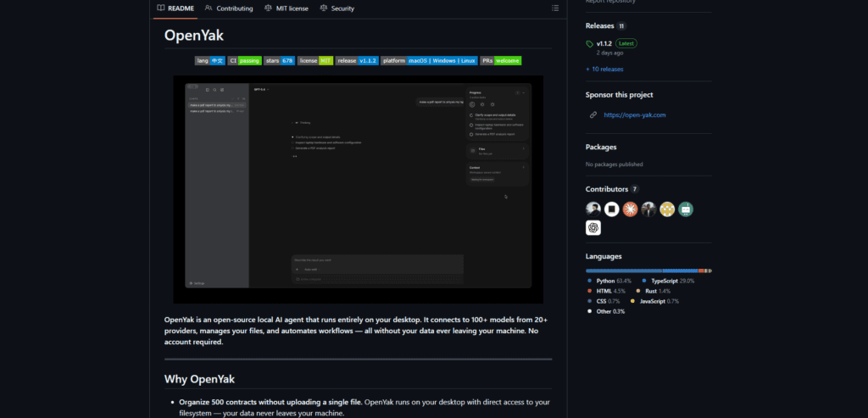Click the languages bar Python segment
The height and width of the screenshot is (418, 868).
(624, 270)
